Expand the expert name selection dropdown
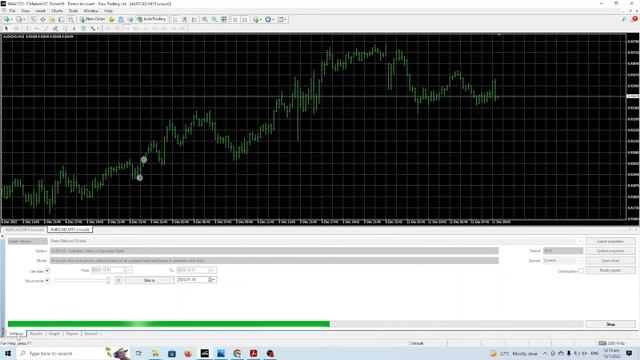Viewport: 640px width, 360px height. click(579, 241)
